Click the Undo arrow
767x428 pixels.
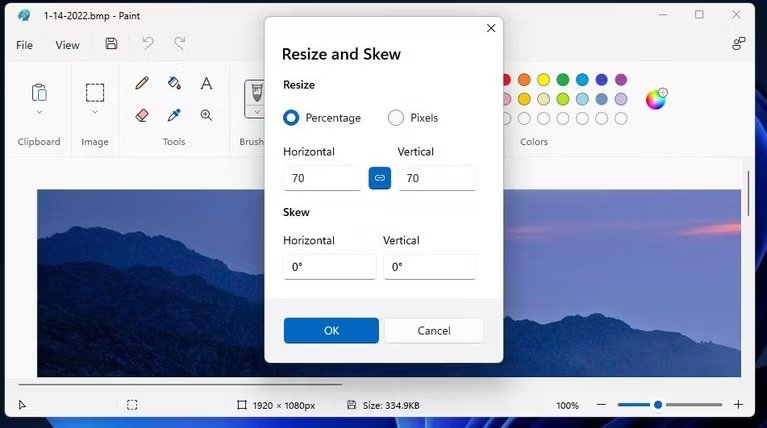point(147,44)
